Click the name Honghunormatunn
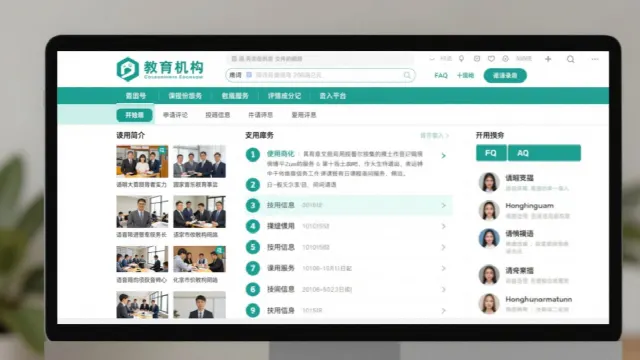 pos(538,299)
